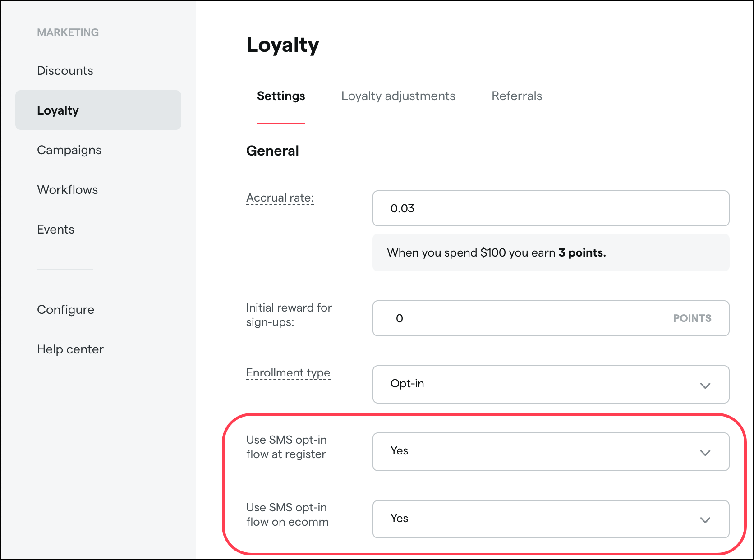Image resolution: width=754 pixels, height=560 pixels.
Task: Click the Enrollment type label tooltip
Action: 288,373
